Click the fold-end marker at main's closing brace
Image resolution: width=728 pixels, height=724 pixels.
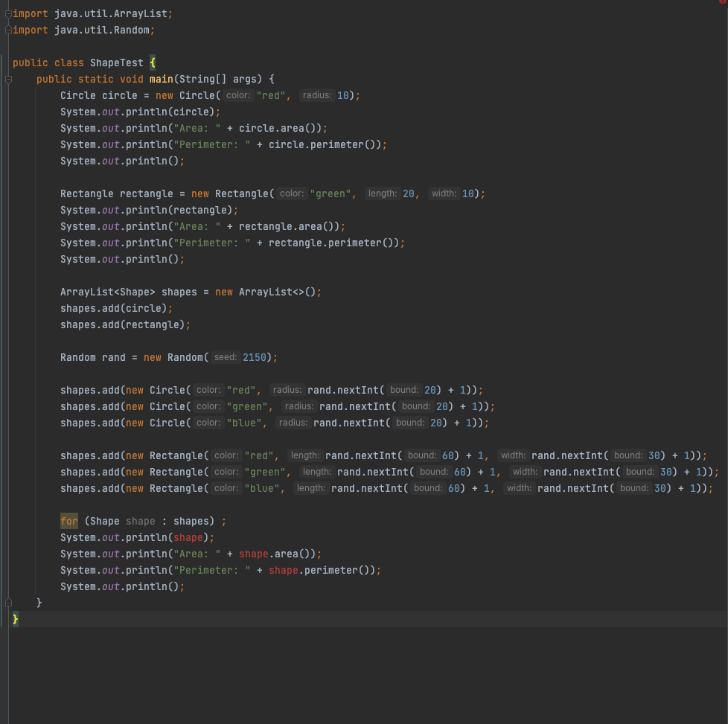[8, 603]
